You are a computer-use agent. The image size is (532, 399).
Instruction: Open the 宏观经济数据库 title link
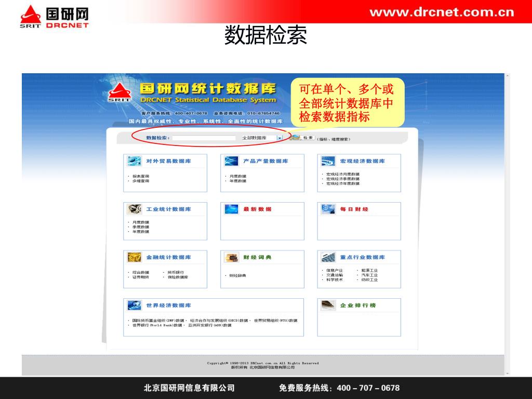[x=362, y=161]
